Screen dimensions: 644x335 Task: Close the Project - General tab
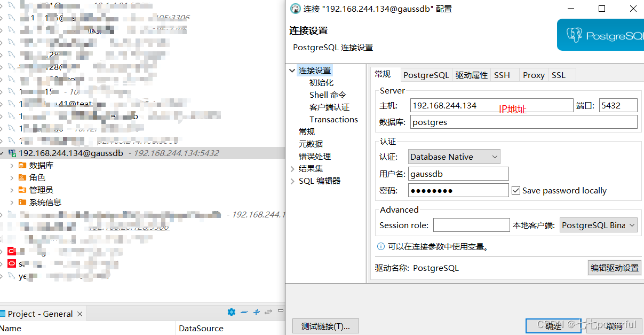(80, 314)
